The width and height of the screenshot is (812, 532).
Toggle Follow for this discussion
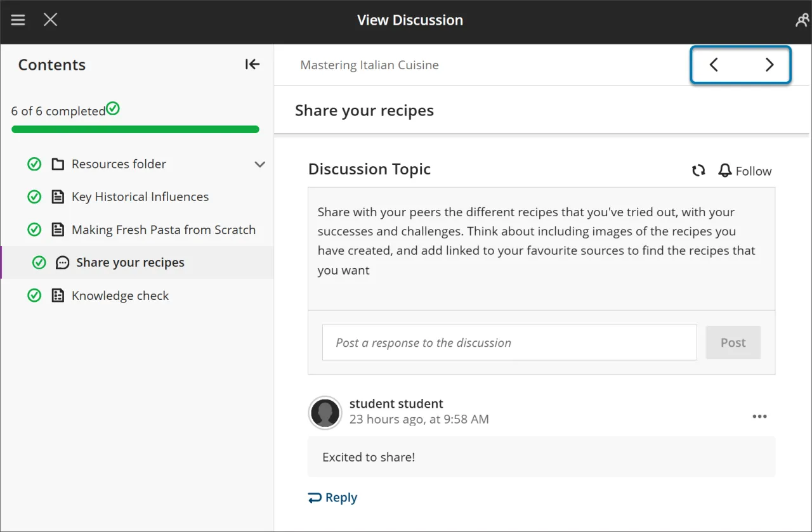745,171
